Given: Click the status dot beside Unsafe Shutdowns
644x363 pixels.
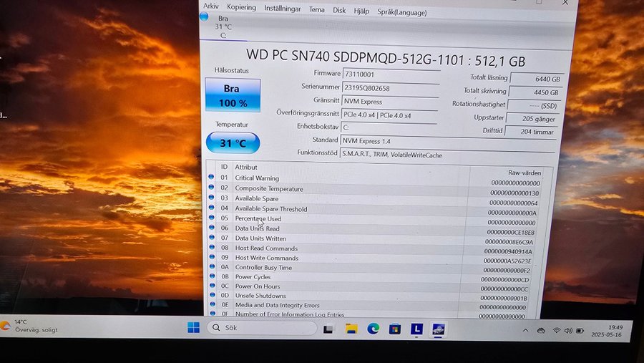Looking at the screenshot, I should point(213,294).
